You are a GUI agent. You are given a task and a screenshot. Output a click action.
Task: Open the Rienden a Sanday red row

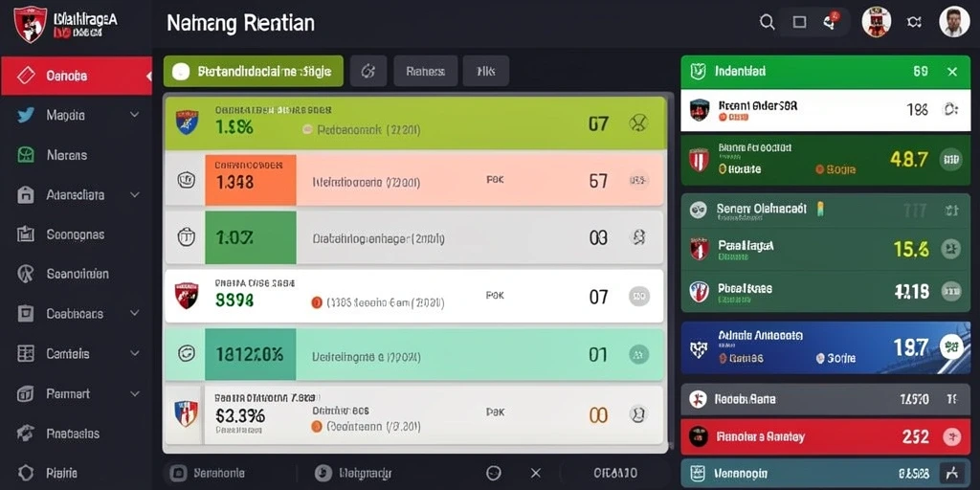coord(826,436)
